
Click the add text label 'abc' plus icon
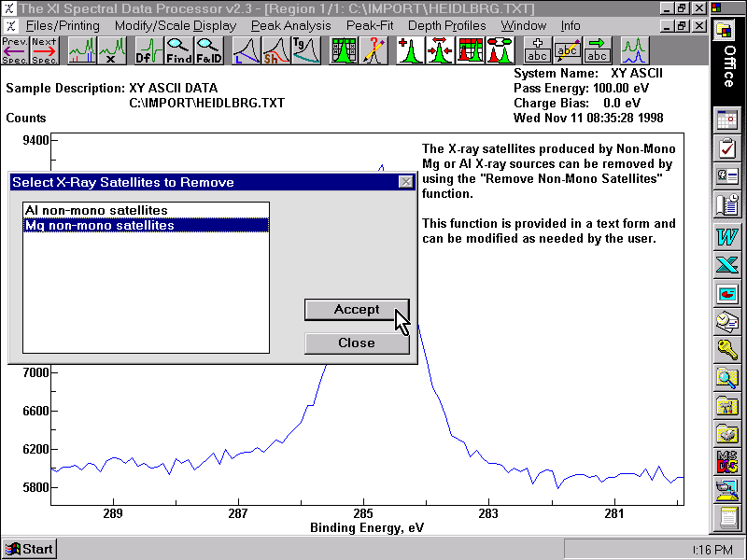point(537,50)
